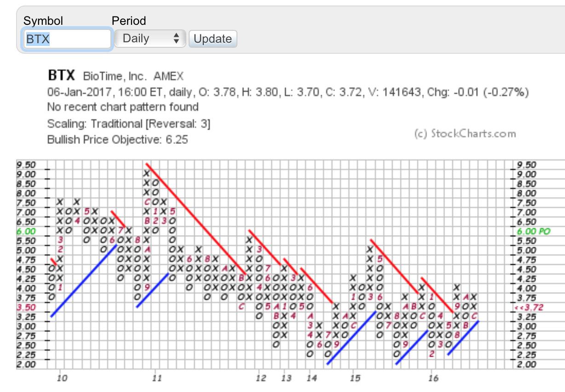Click the Bullish Price Objective: 6.25 text
The height and width of the screenshot is (392, 565).
pos(118,140)
